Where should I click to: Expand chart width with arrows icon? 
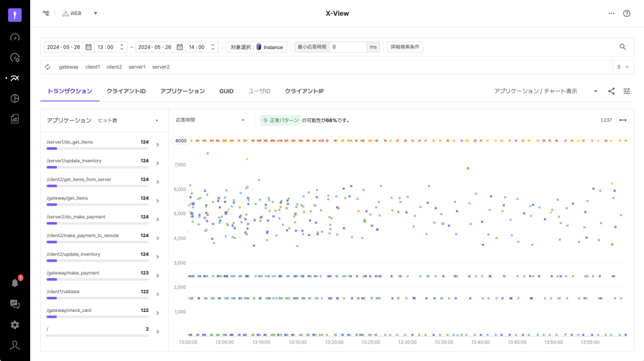(x=623, y=120)
